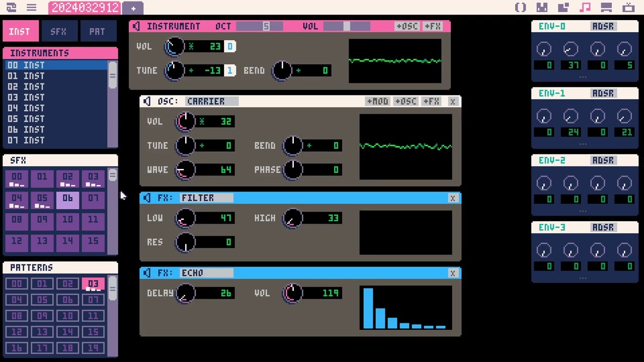Viewport: 644px width, 362px height.
Task: Click the INSTRUMENT panel speaker icon
Action: coord(136,26)
